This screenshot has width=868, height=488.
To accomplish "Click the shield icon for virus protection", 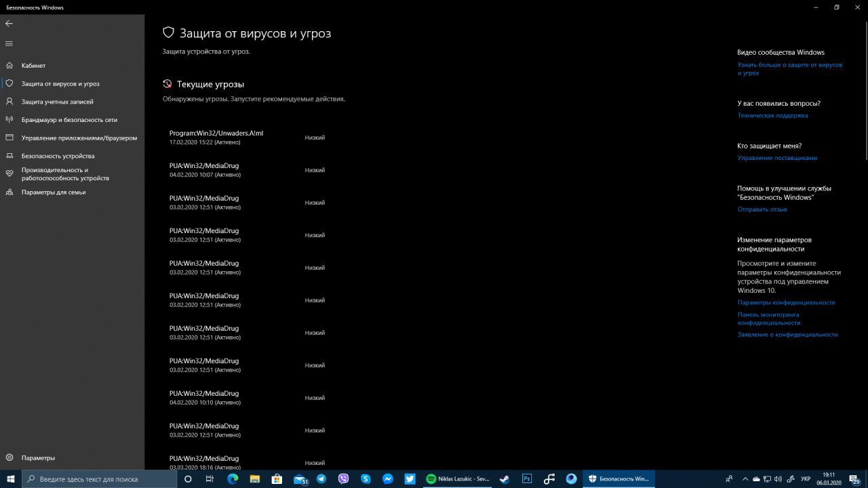I will coord(9,83).
